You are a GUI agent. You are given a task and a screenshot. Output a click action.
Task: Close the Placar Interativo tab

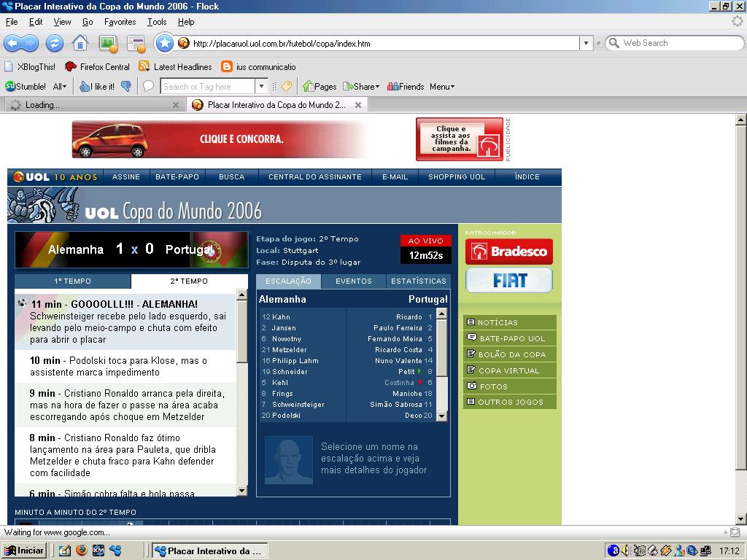click(x=358, y=105)
